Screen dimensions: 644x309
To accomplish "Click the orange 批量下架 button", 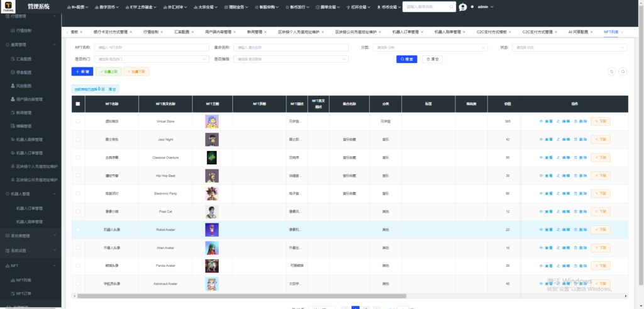I will [136, 72].
